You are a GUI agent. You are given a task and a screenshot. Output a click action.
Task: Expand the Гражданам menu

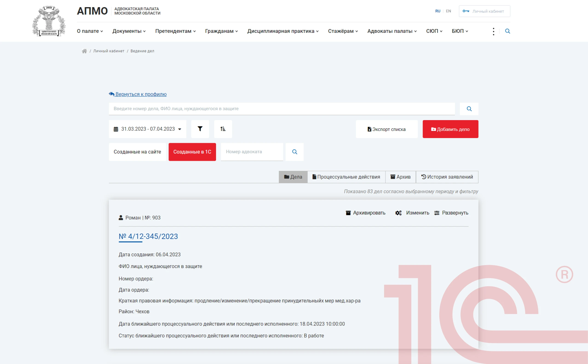tap(222, 31)
